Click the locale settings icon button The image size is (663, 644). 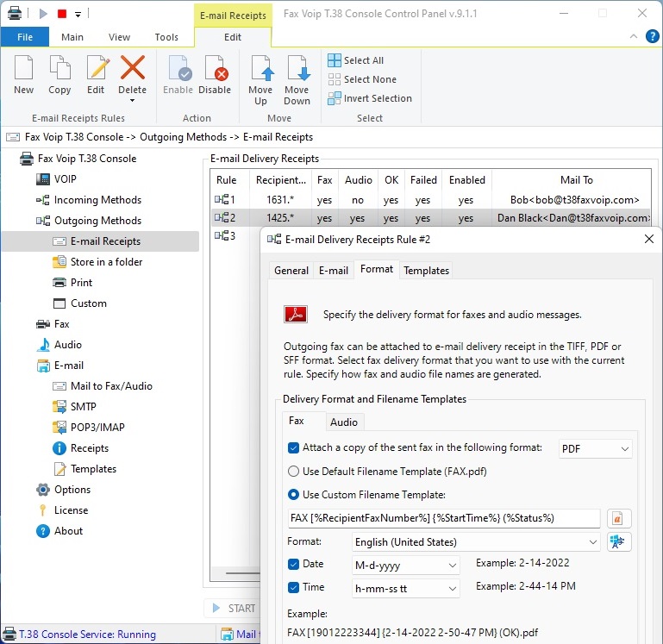(x=619, y=542)
